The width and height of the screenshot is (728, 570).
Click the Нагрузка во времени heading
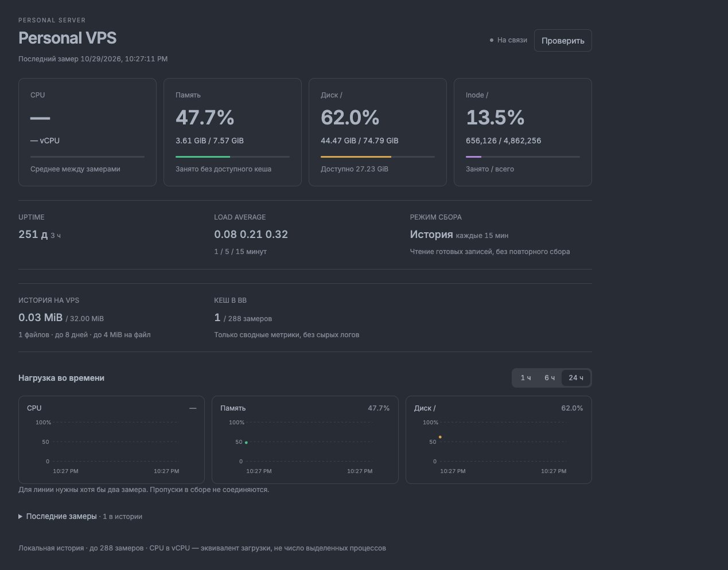tap(61, 378)
